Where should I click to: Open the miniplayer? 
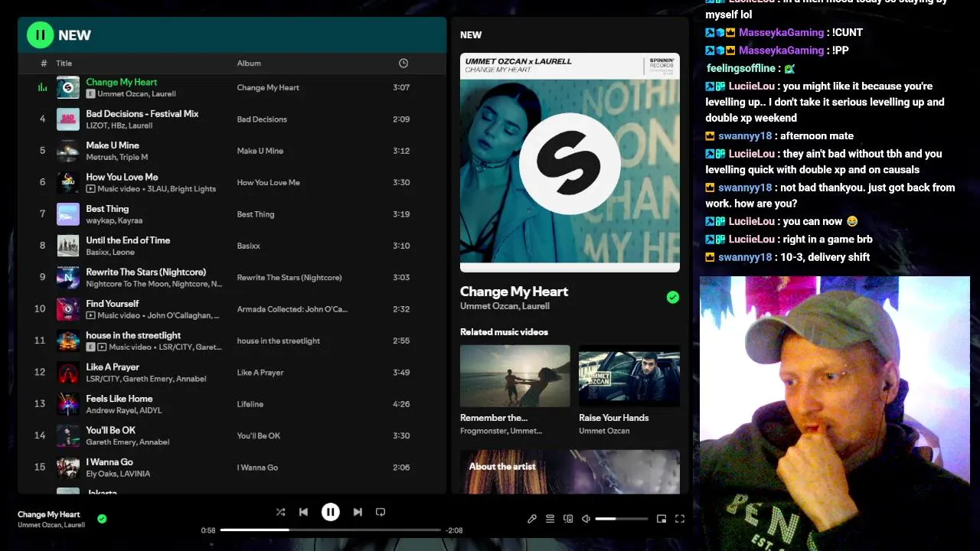tap(661, 519)
